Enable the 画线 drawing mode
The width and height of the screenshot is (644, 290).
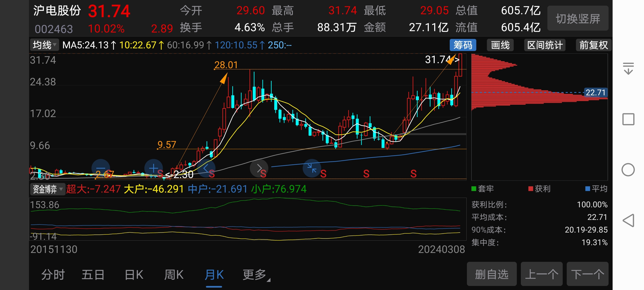tap(500, 45)
